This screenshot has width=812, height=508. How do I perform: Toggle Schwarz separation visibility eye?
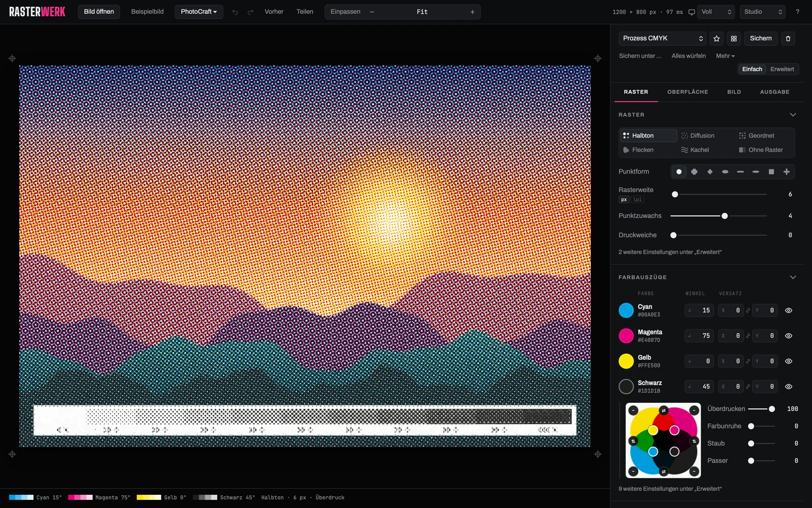point(789,387)
